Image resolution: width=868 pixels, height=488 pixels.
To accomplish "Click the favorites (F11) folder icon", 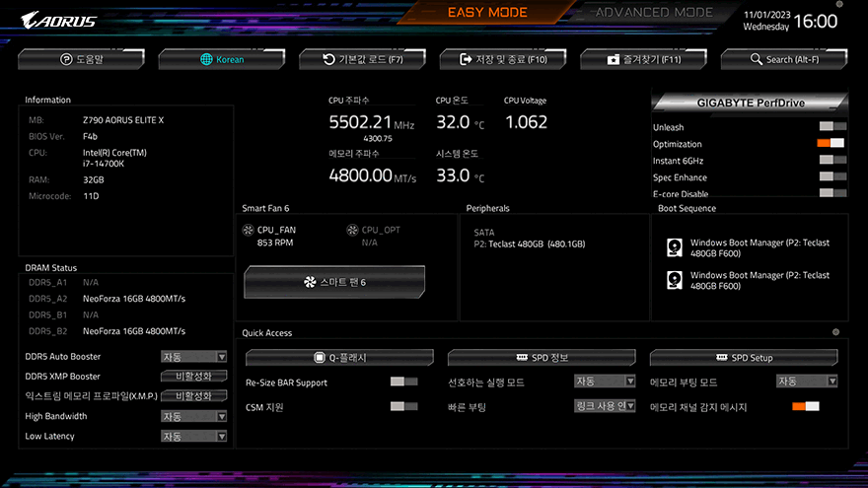I will tap(613, 60).
